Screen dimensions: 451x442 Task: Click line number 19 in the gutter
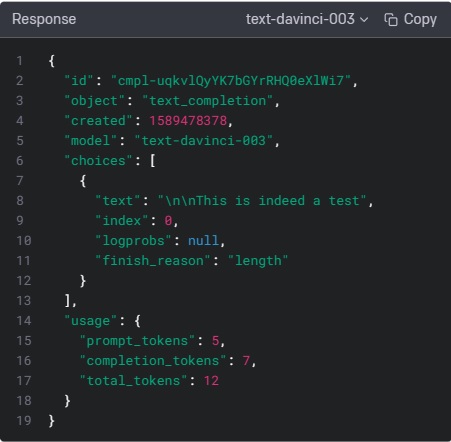24,421
